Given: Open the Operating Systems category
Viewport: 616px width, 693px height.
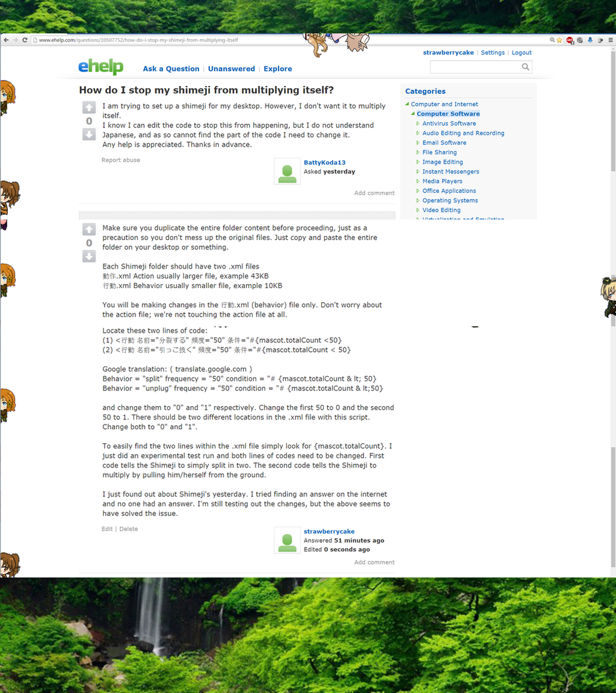Looking at the screenshot, I should 450,200.
